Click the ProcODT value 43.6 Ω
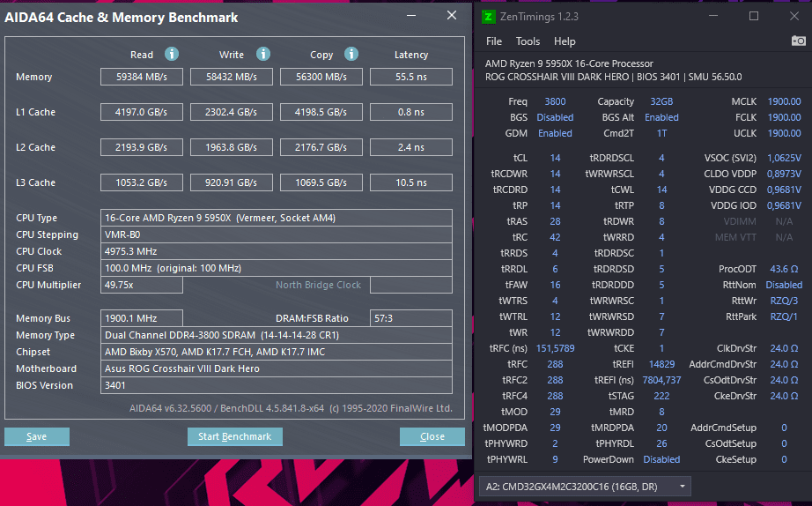The height and width of the screenshot is (506, 812). coord(784,269)
